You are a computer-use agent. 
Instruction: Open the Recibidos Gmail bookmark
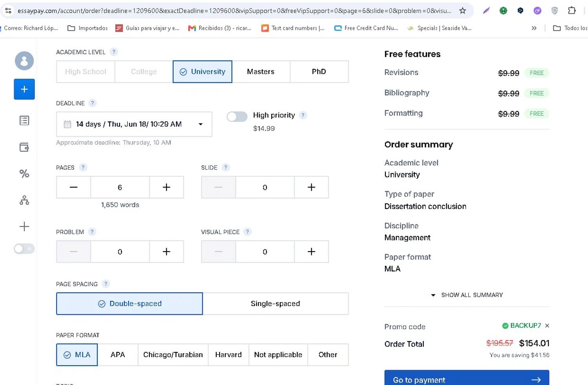pyautogui.click(x=220, y=28)
